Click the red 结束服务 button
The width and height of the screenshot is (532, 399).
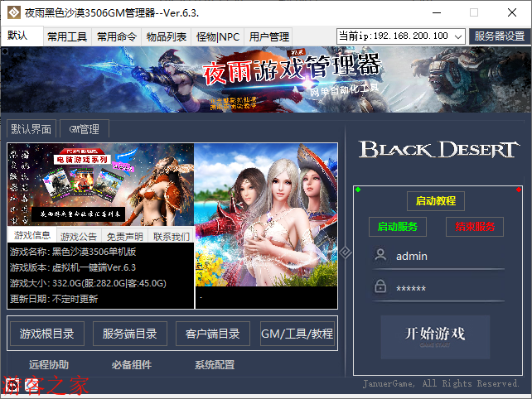click(x=474, y=226)
